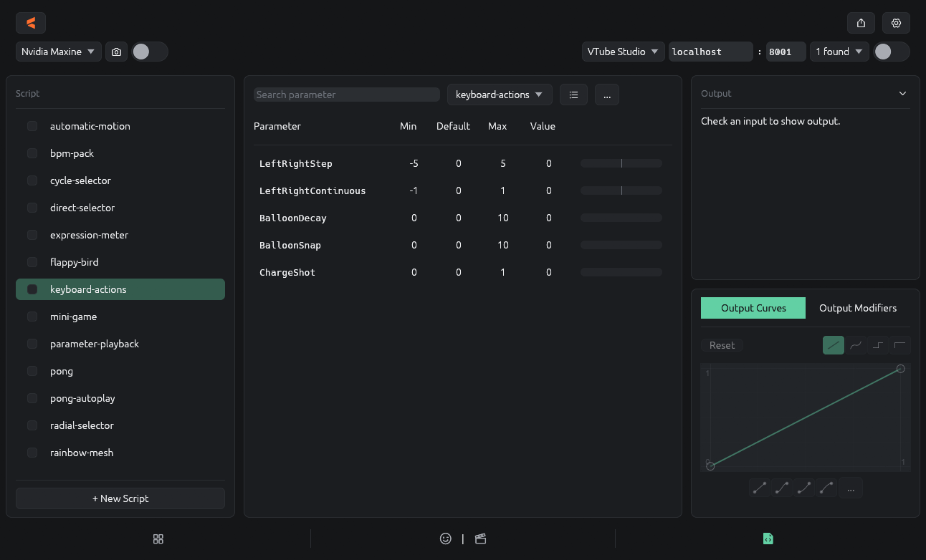
Task: Reset the output curve with Reset button
Action: (722, 345)
